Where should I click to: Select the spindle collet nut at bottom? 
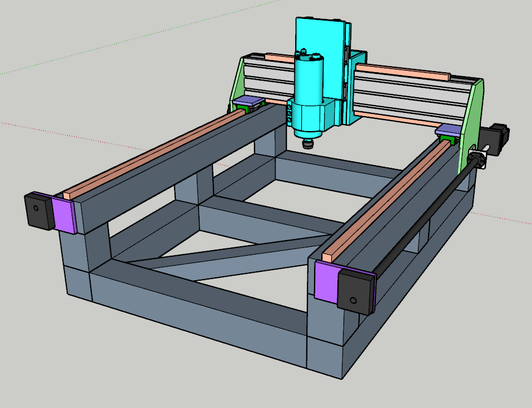tap(307, 144)
